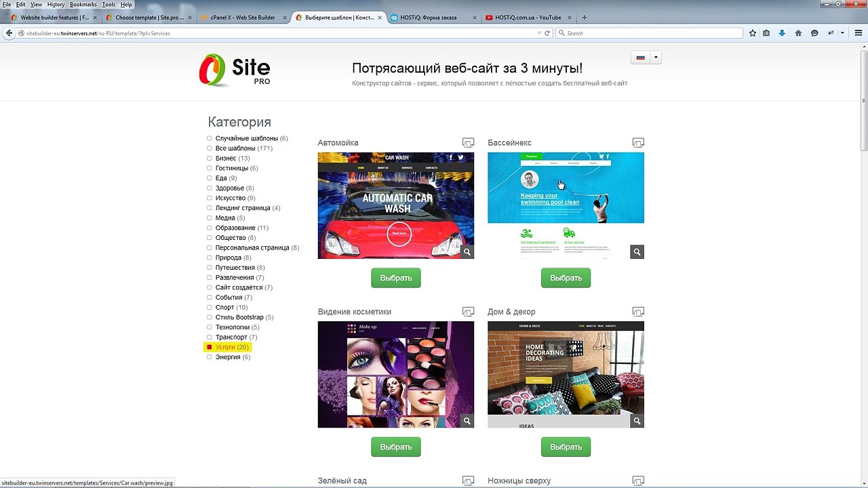This screenshot has width=868, height=488.
Task: Bookmark this page with the star icon
Action: (753, 33)
